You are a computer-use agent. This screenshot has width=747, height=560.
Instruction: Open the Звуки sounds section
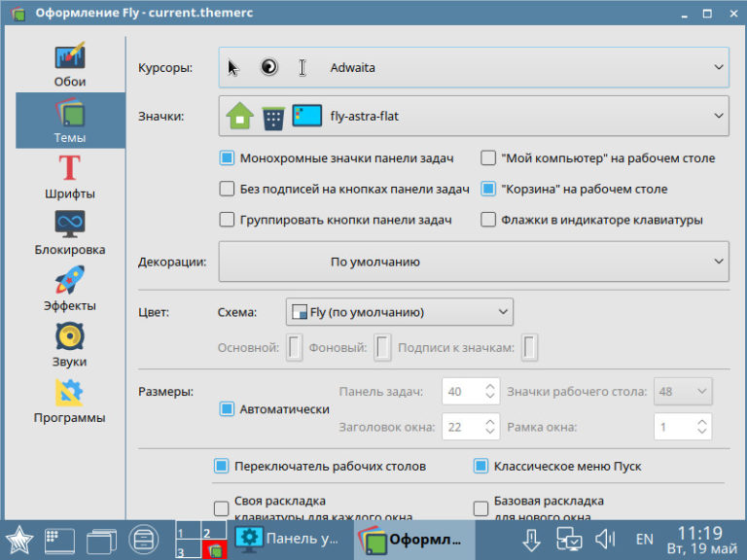coord(70,345)
